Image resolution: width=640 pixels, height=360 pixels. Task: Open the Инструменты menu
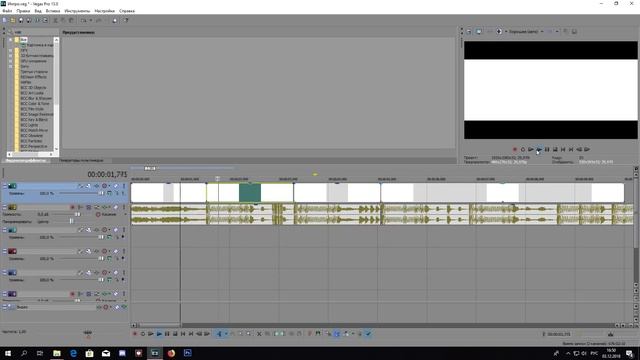click(77, 11)
